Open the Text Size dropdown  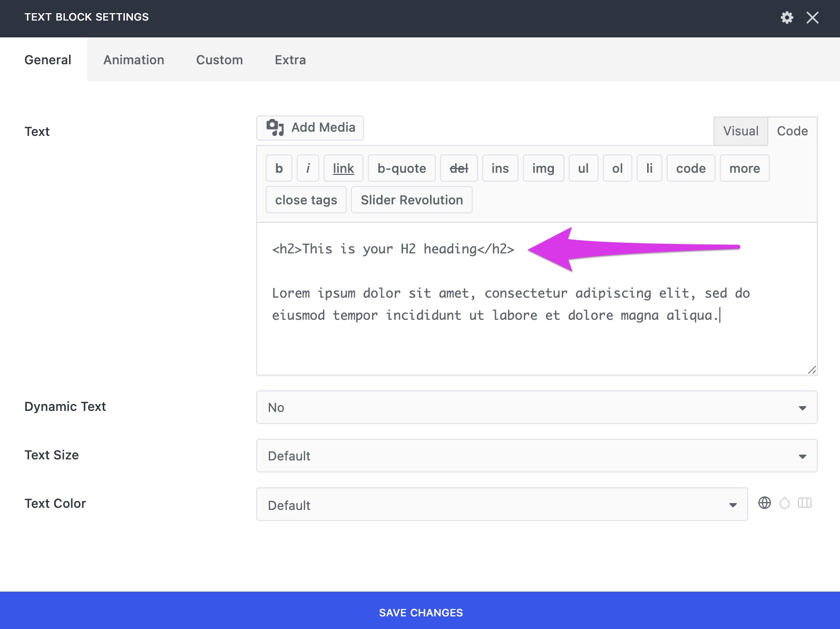(536, 456)
